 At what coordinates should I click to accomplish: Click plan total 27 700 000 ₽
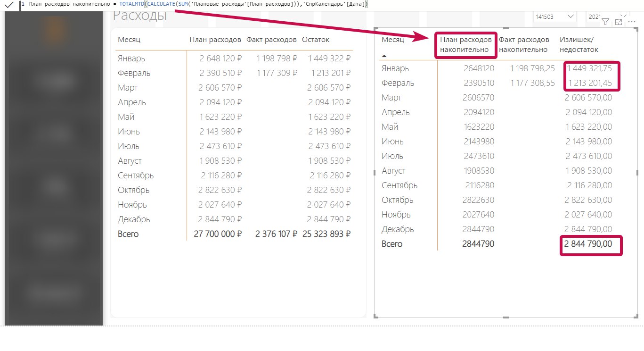[218, 234]
